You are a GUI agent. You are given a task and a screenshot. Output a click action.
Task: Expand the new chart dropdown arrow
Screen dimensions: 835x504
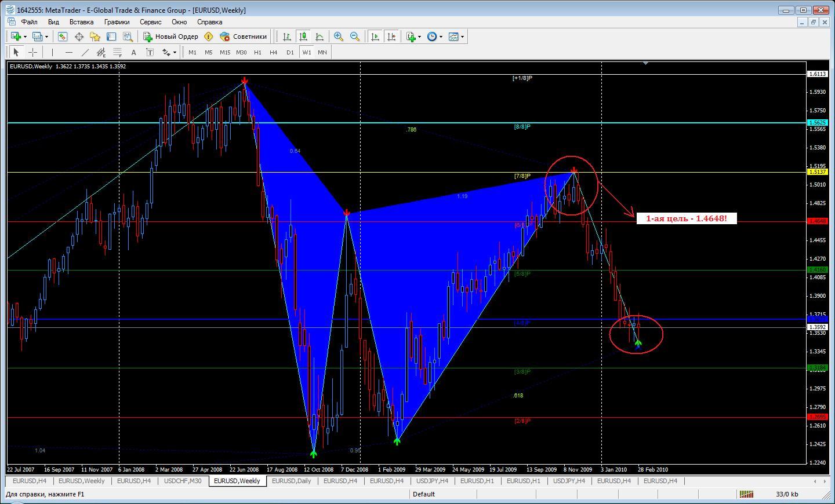[25, 36]
